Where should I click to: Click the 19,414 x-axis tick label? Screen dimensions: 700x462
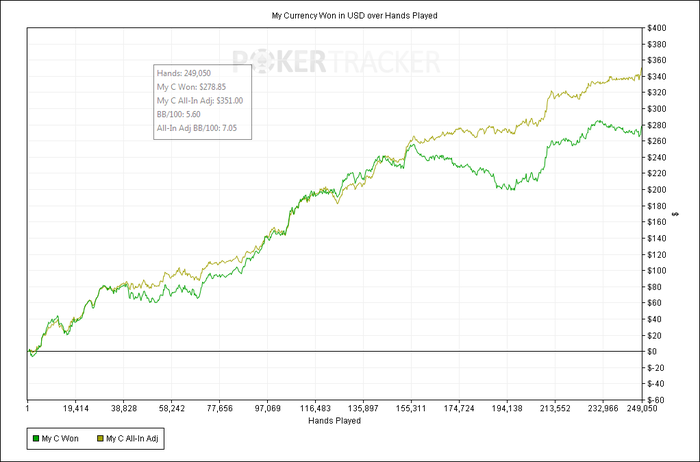[75, 408]
